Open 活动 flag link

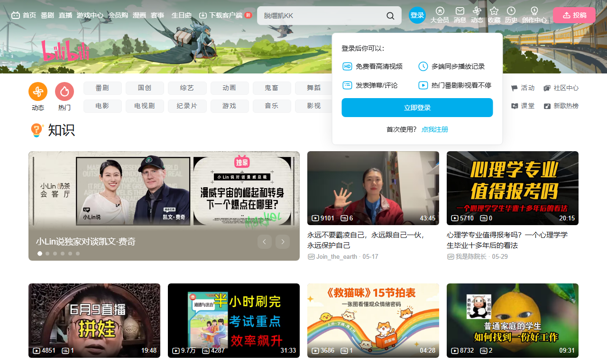[x=523, y=88]
